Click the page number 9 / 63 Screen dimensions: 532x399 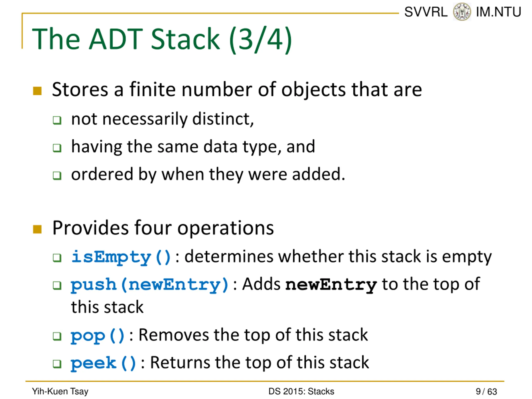click(486, 392)
